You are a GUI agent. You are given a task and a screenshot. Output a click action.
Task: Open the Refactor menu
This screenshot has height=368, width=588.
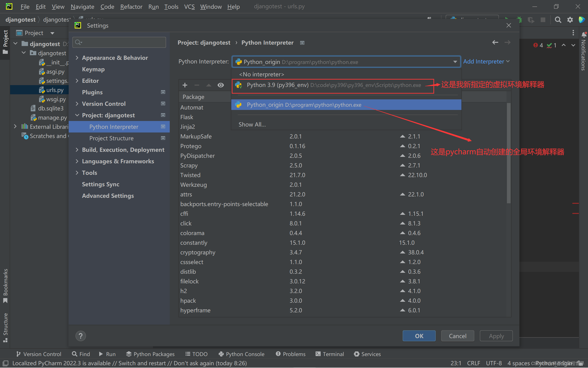131,7
